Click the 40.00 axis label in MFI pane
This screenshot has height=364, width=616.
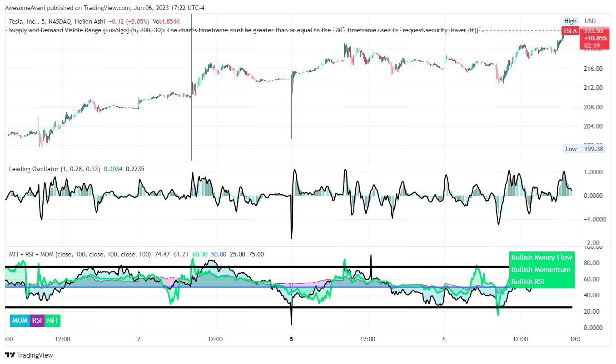pyautogui.click(x=592, y=295)
